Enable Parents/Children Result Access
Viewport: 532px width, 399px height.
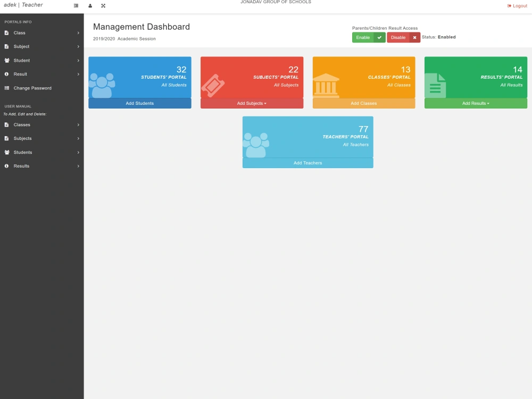pyautogui.click(x=369, y=38)
